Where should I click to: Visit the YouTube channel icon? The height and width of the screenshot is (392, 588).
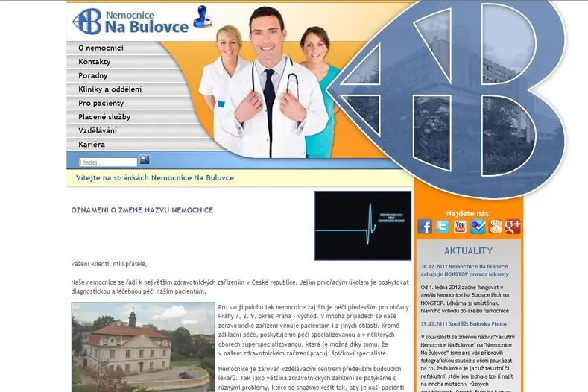(460, 227)
